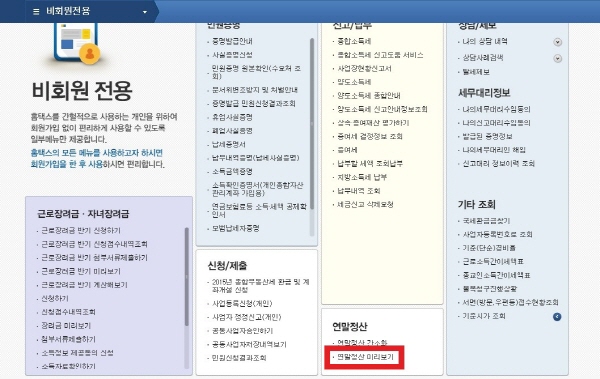Open 납부내역 조회
The width and height of the screenshot is (600, 379).
coord(359,191)
